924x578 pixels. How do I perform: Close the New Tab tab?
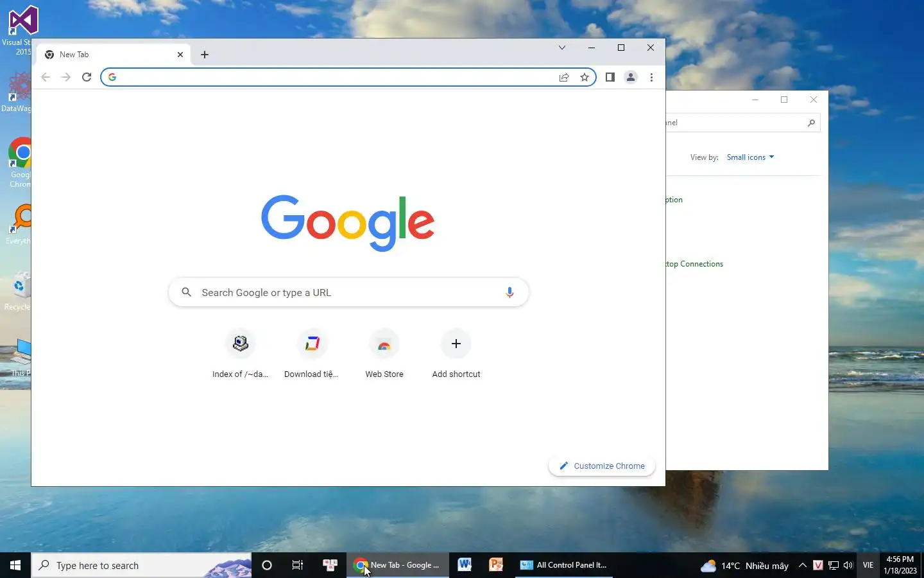[x=180, y=55]
